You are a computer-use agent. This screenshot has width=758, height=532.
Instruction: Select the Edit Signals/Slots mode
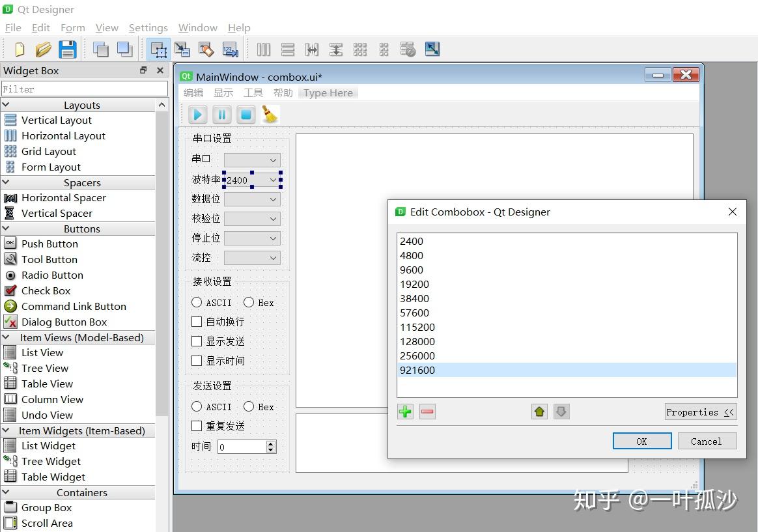[x=183, y=49]
